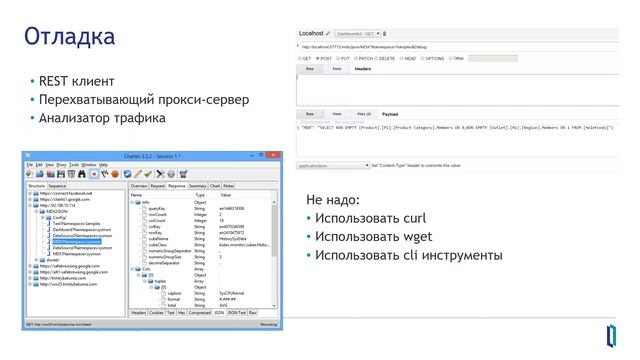Select the Test?Namespace=Samples tree item

76,224
